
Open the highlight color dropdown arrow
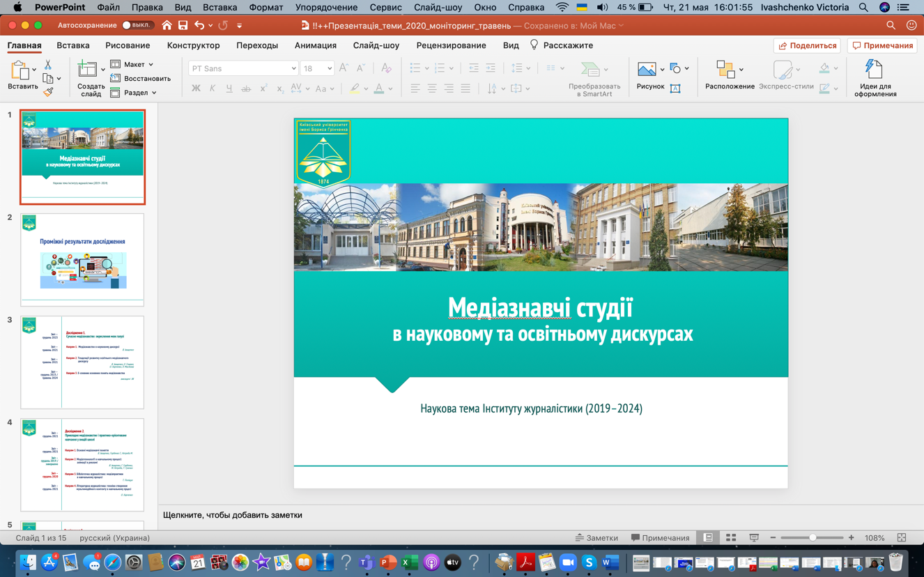366,89
